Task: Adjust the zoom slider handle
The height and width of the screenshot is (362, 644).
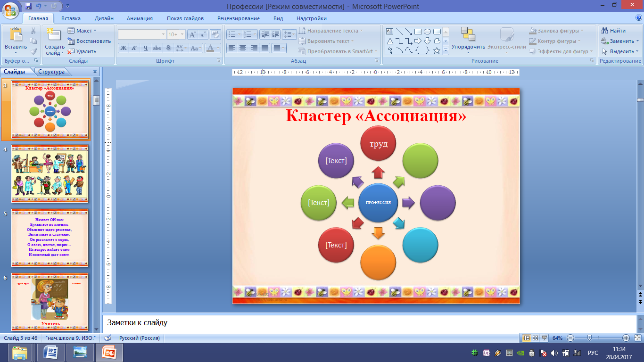Action: pos(589,338)
